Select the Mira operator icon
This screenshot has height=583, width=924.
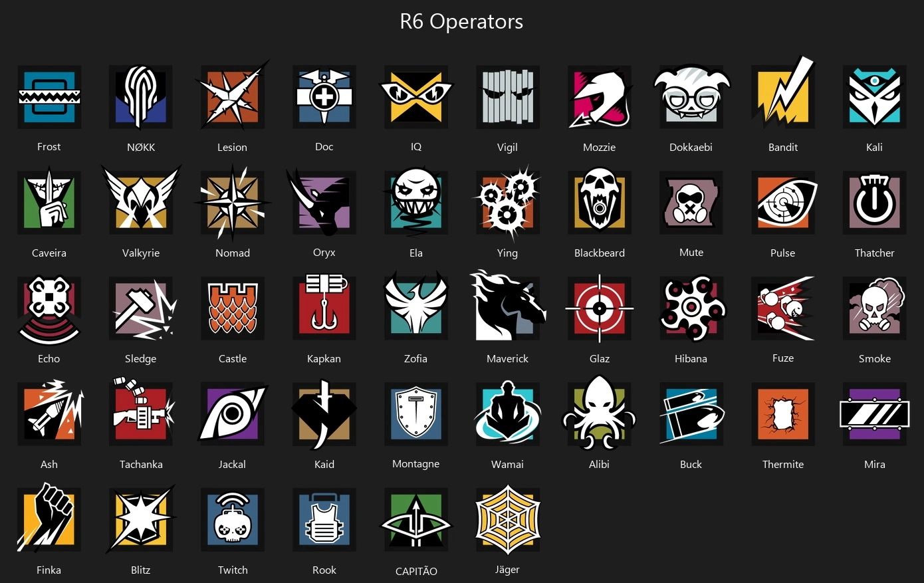coord(875,414)
